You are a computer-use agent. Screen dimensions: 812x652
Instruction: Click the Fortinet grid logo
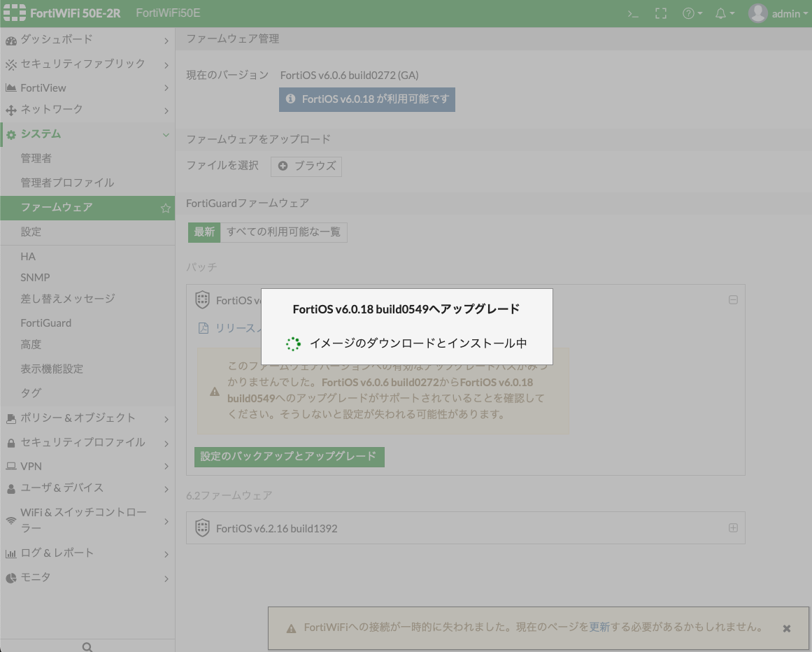(x=15, y=12)
